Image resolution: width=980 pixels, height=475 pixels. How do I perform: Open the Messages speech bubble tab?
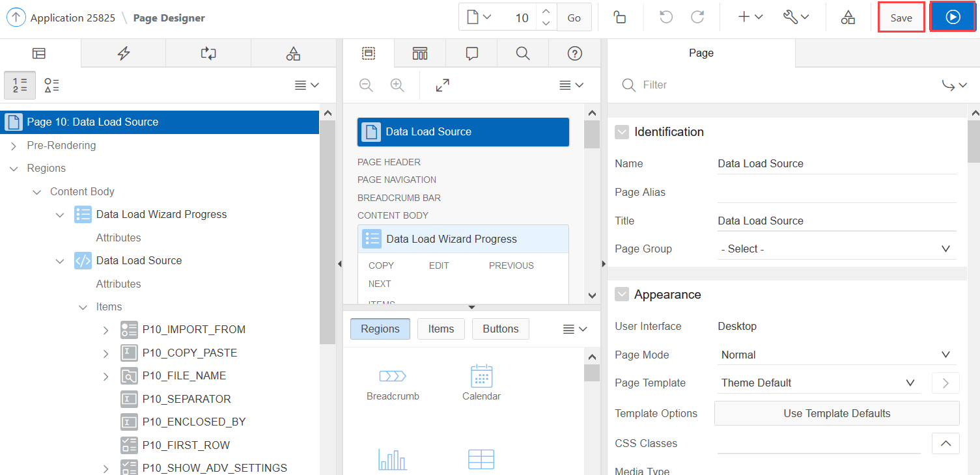tap(472, 53)
